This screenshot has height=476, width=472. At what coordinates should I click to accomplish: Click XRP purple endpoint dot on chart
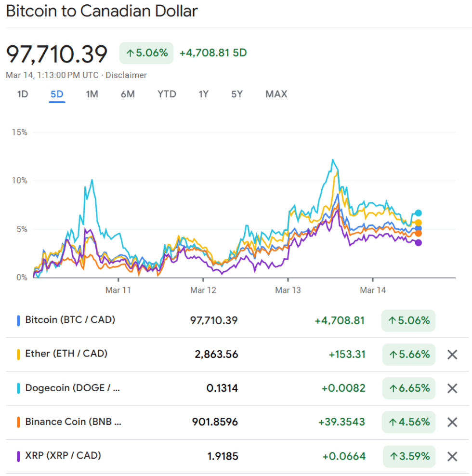(418, 242)
